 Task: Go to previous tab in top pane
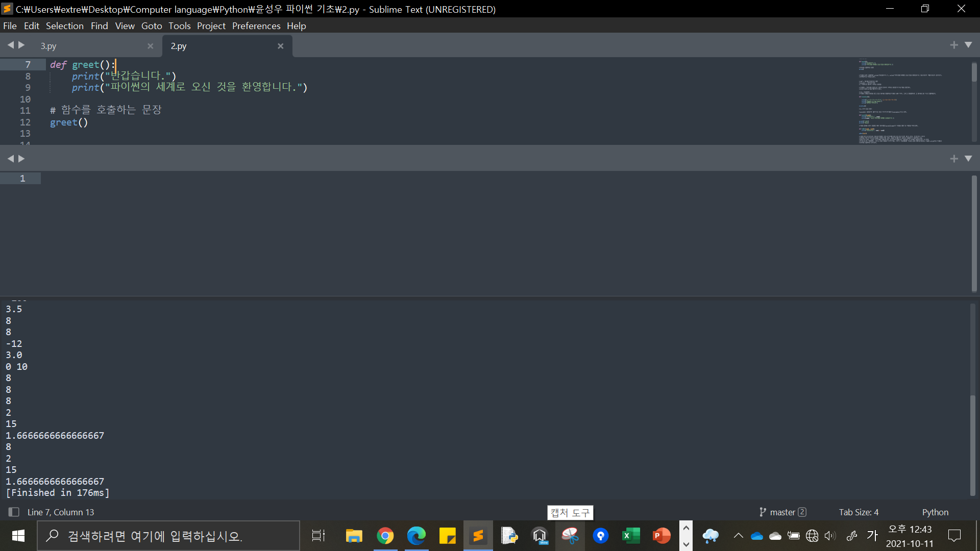10,45
